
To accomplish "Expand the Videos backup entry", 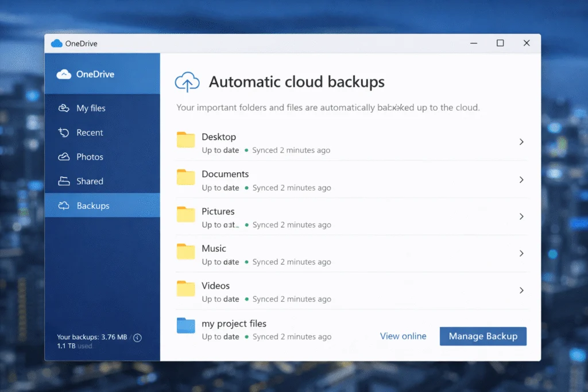I will 521,291.
